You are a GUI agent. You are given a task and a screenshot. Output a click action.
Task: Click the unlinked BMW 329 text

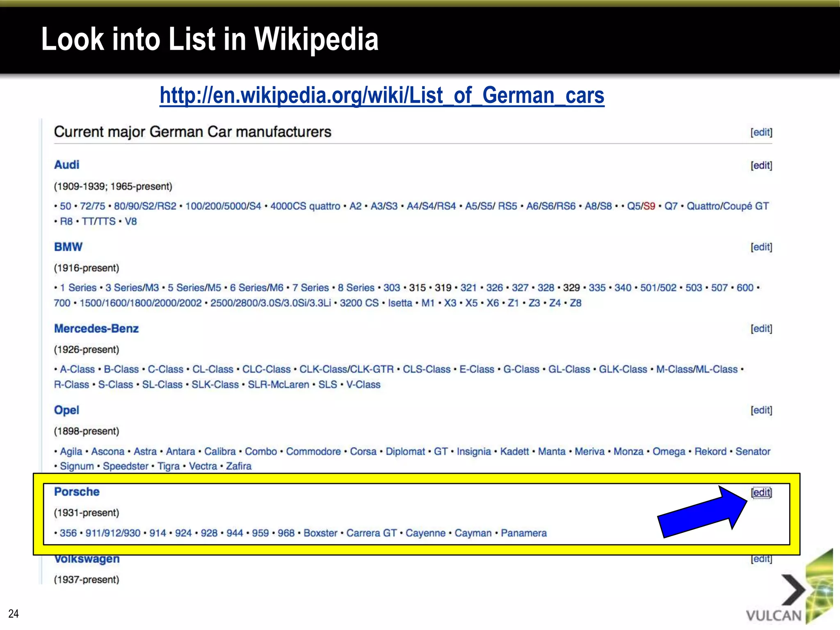coord(571,288)
